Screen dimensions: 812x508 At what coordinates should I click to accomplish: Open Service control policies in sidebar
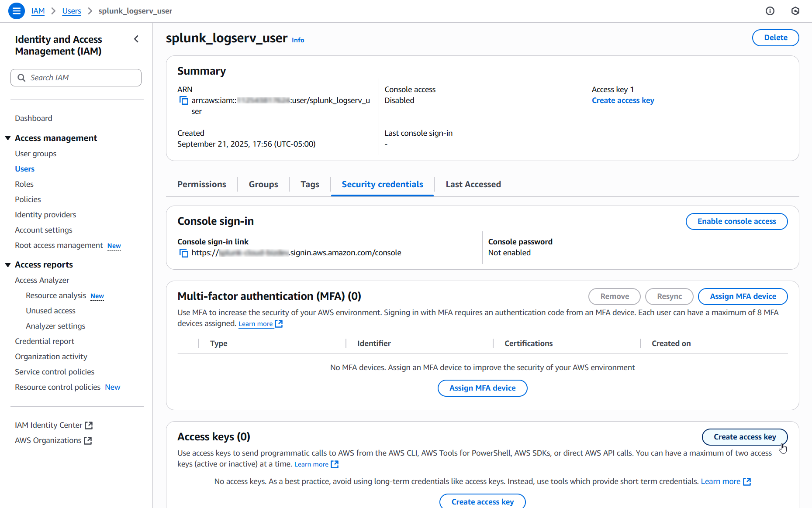[x=55, y=372]
